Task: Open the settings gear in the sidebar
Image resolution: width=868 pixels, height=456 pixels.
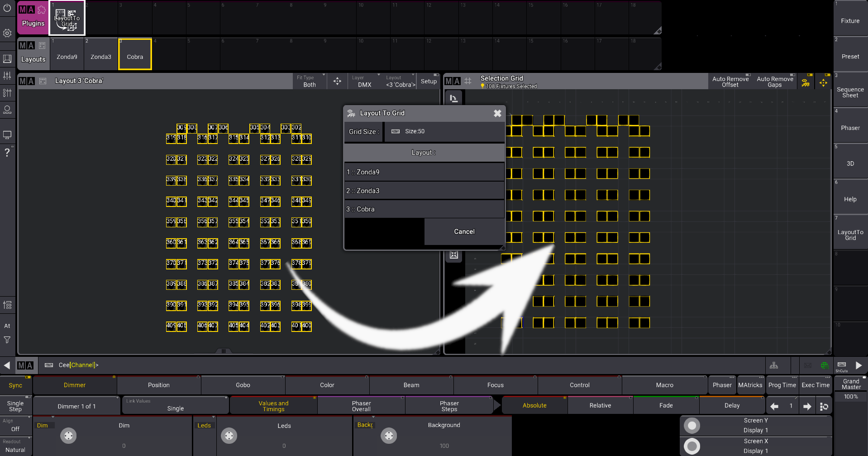Action: tap(7, 33)
